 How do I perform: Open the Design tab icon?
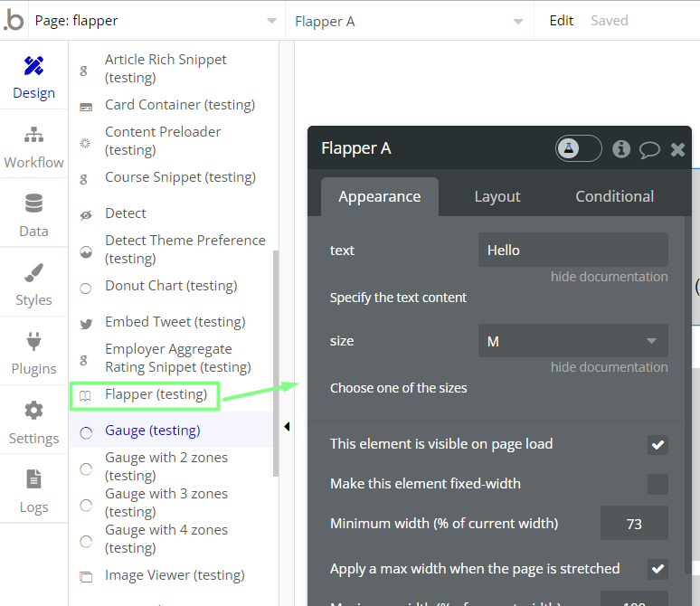(34, 66)
